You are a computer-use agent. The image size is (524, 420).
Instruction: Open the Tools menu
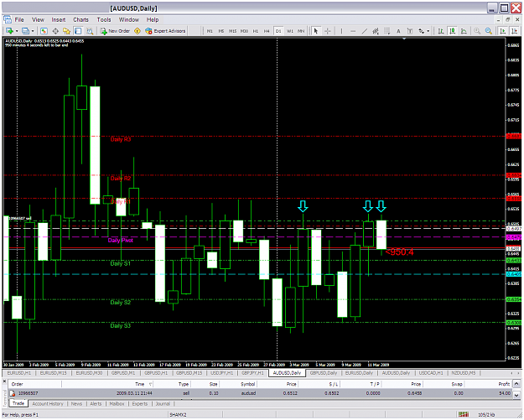(x=104, y=20)
